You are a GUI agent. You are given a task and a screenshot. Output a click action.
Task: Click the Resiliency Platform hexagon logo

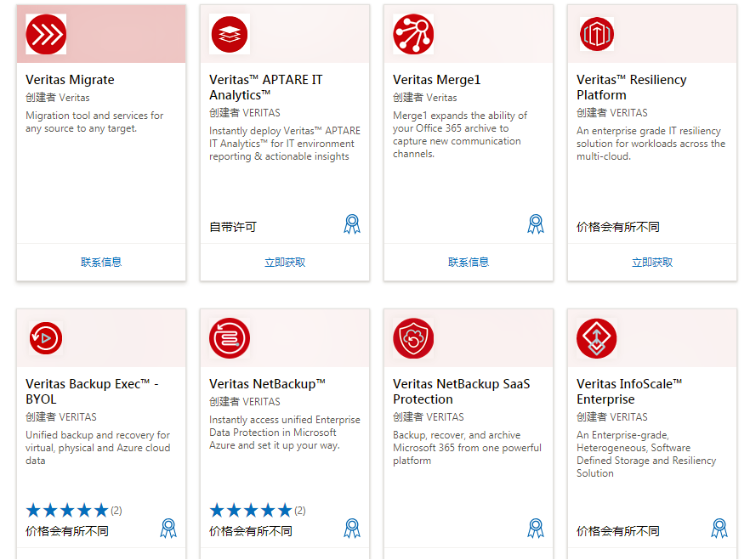(x=597, y=34)
